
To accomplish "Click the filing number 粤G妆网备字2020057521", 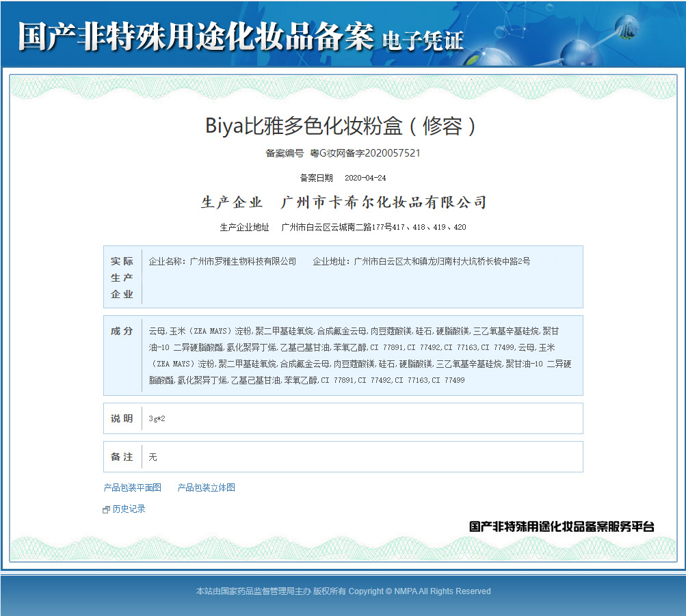I will [365, 153].
